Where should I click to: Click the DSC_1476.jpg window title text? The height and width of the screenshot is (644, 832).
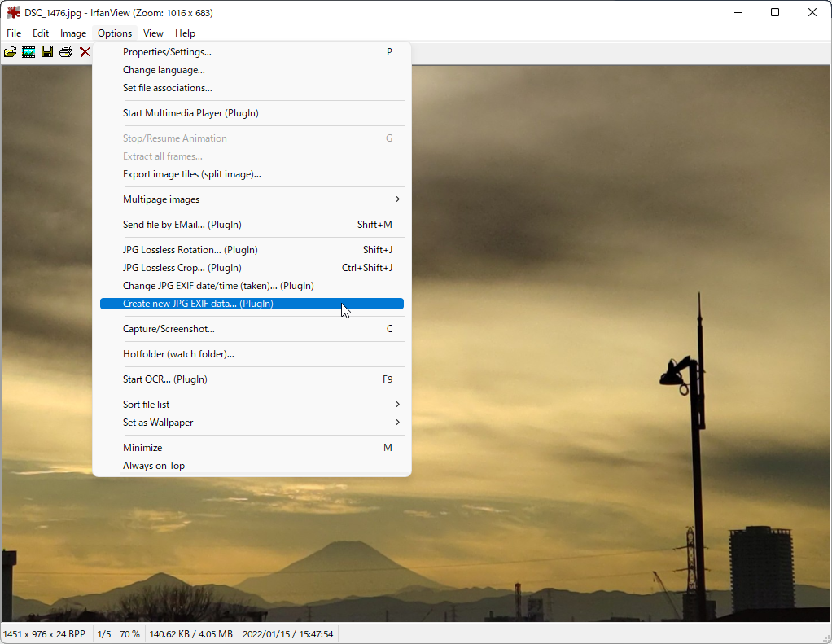click(x=118, y=13)
